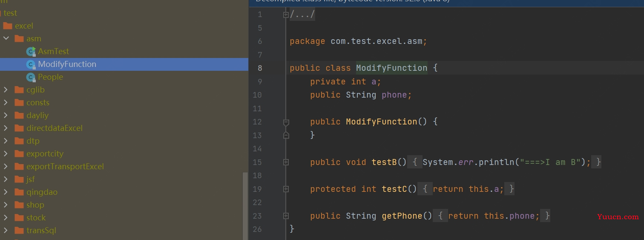Viewport: 644px width, 240px height.
Task: Expand folded getPhone method at line 23
Action: tap(286, 216)
